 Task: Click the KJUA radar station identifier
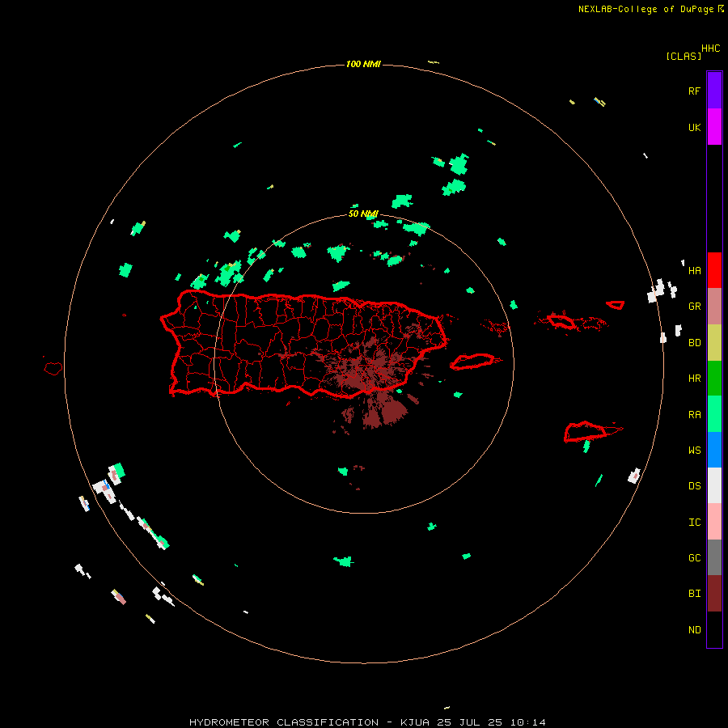coord(415,722)
